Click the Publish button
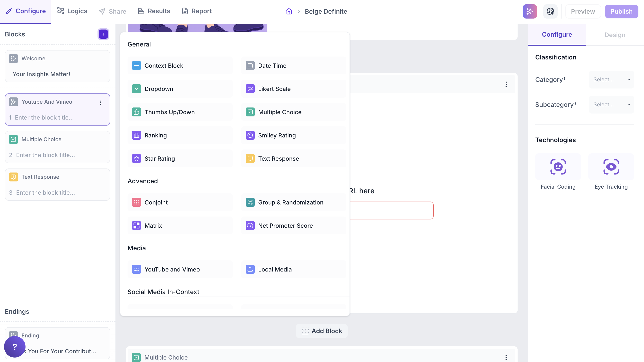The height and width of the screenshot is (362, 644). tap(621, 11)
